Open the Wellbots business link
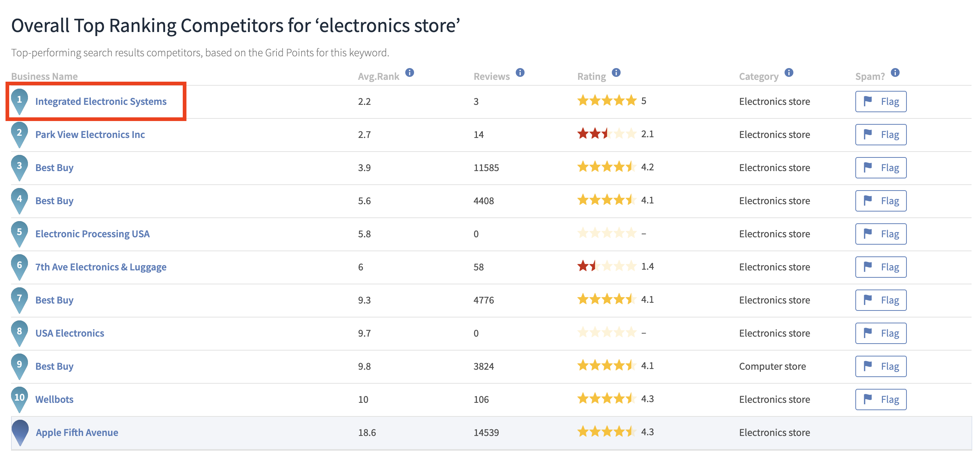This screenshot has width=980, height=458. 54,400
